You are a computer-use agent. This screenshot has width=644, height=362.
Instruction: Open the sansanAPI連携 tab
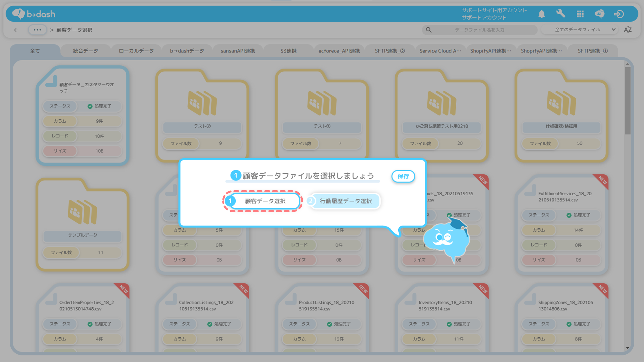238,51
